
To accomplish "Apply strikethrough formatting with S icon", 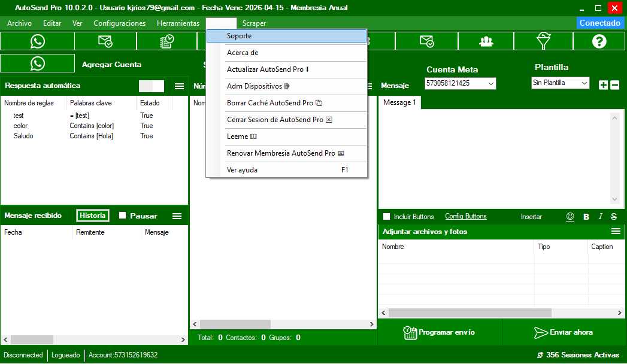I will tap(614, 217).
